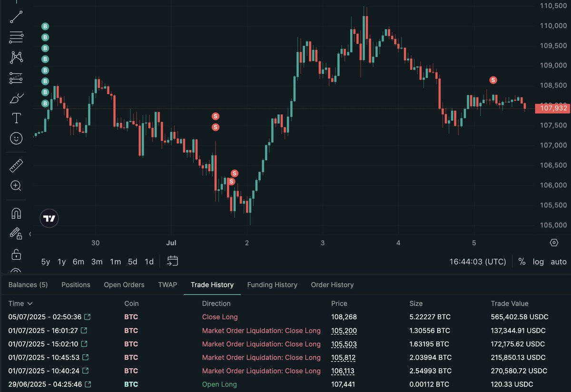Set chart range to 1d

(x=149, y=262)
